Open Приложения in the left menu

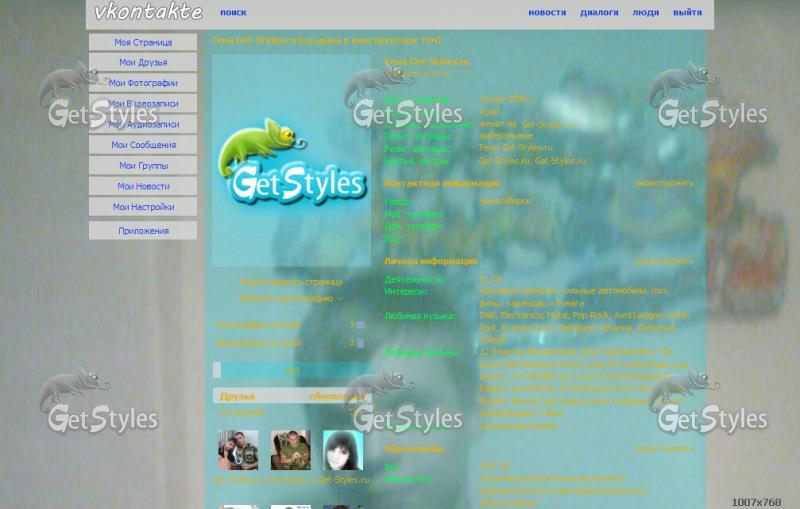coord(143,231)
